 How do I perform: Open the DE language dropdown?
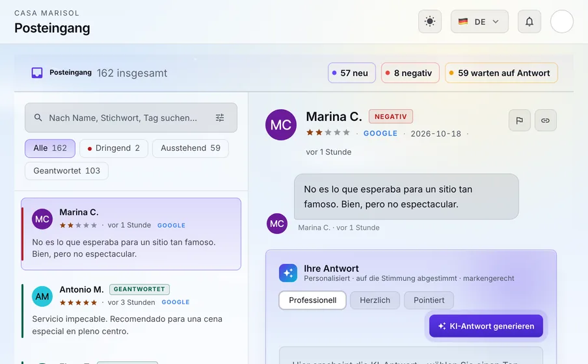pos(479,21)
